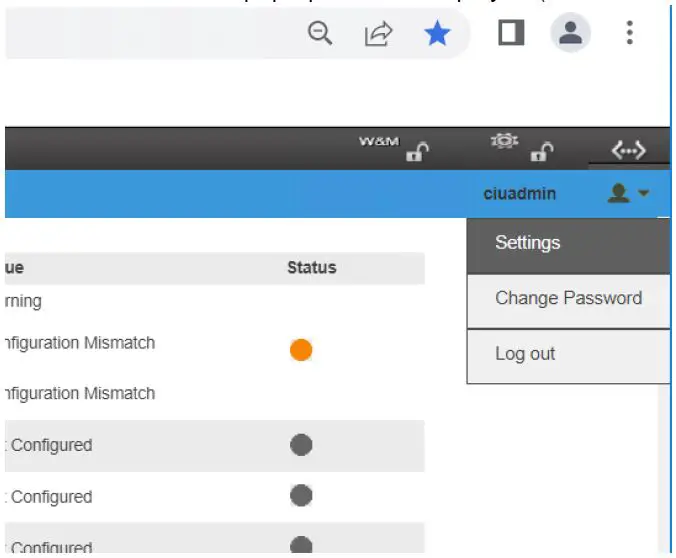Click the connection arrows icon in header
This screenshot has height=558, width=676.
click(x=628, y=151)
